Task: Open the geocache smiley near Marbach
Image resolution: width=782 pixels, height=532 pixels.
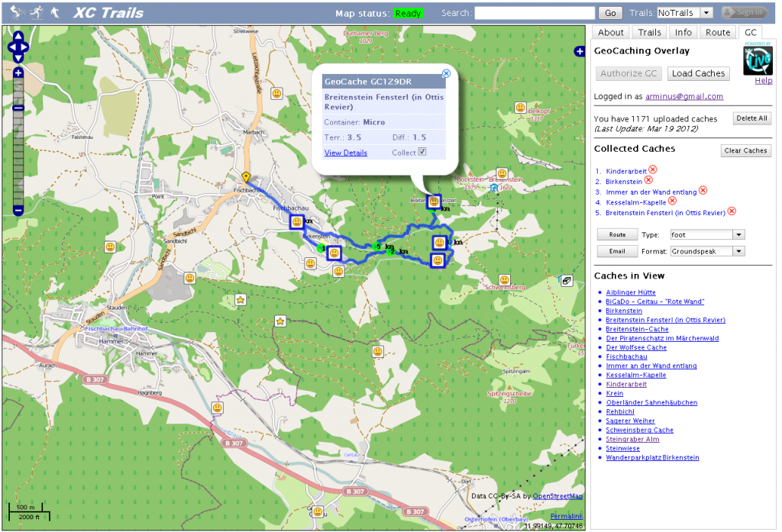Action: tap(276, 93)
